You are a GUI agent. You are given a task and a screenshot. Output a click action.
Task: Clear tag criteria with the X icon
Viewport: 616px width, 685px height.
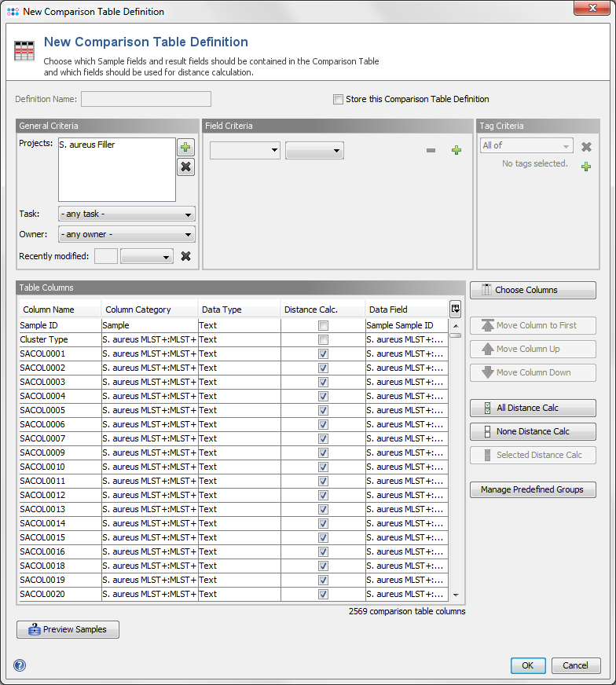tap(586, 146)
